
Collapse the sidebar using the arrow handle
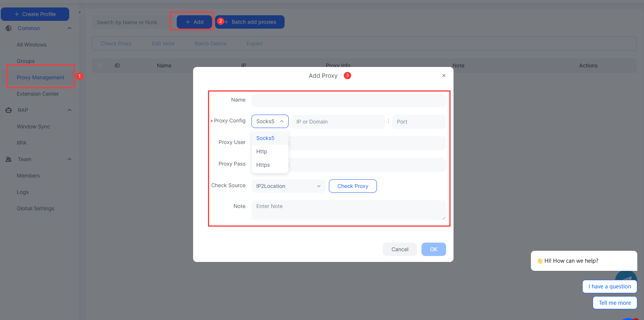point(79,12)
